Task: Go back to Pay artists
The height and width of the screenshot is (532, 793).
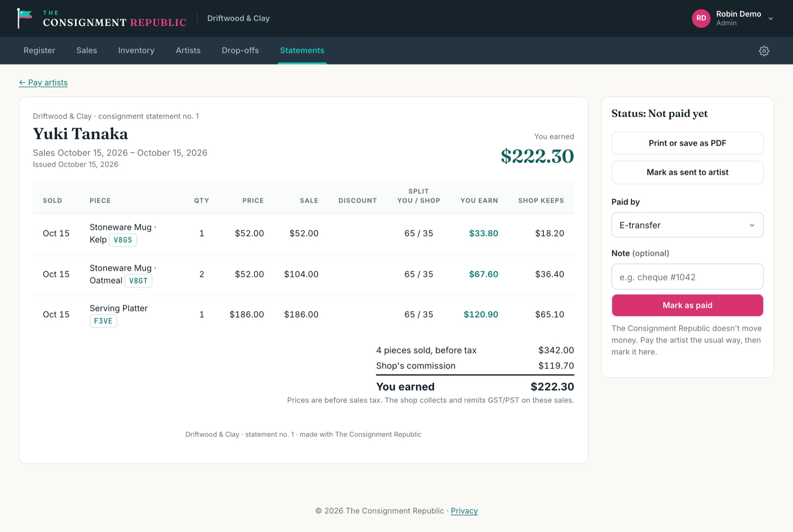Action: coord(43,82)
